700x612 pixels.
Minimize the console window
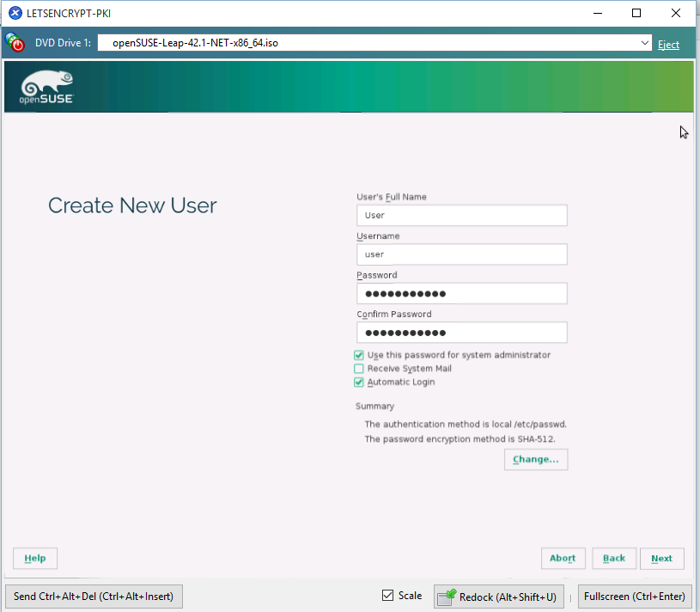[597, 13]
